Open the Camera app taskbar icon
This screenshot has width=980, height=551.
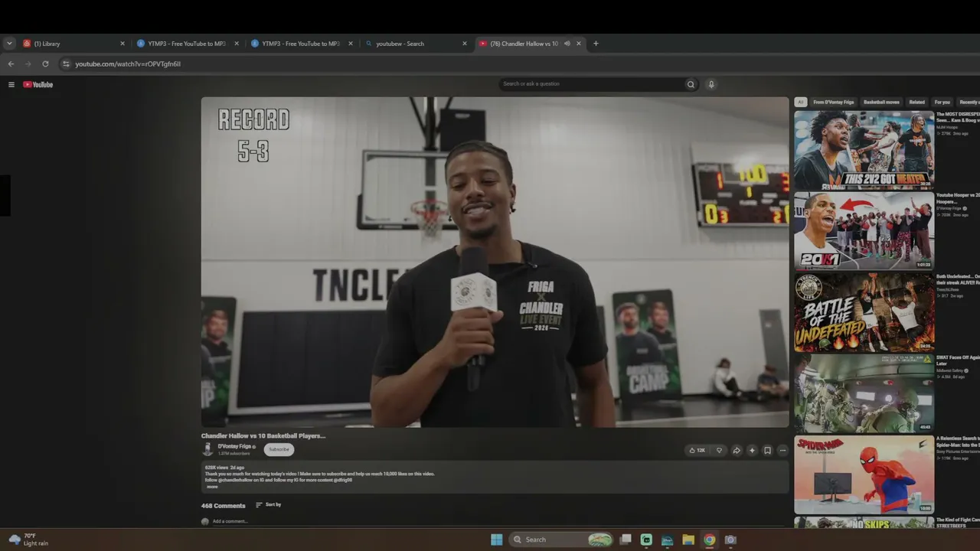click(730, 540)
